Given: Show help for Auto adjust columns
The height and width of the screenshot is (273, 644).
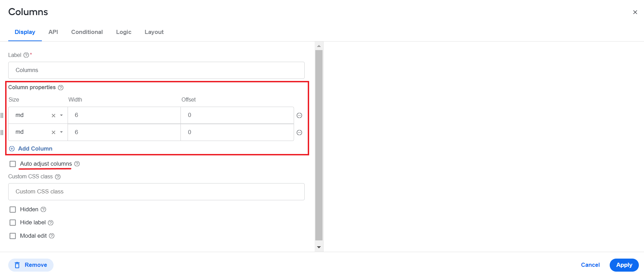Looking at the screenshot, I should [77, 164].
